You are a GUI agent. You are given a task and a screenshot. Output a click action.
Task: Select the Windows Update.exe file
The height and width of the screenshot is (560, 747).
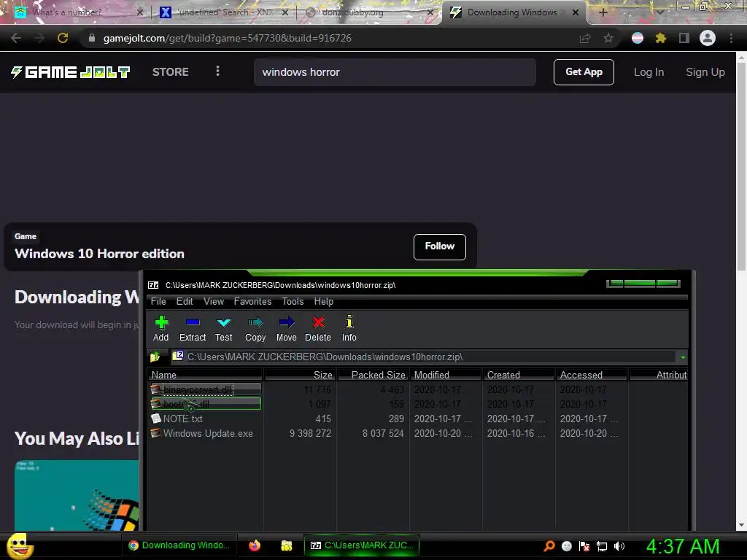click(208, 433)
